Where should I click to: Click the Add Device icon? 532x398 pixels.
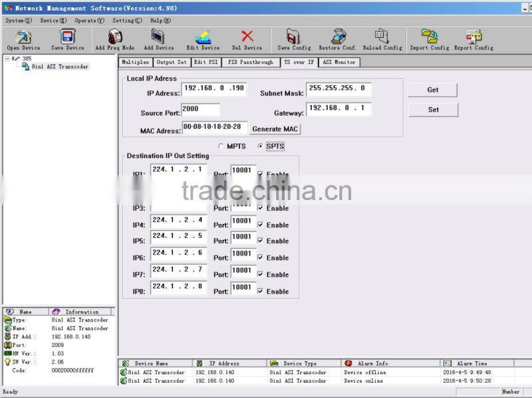156,37
